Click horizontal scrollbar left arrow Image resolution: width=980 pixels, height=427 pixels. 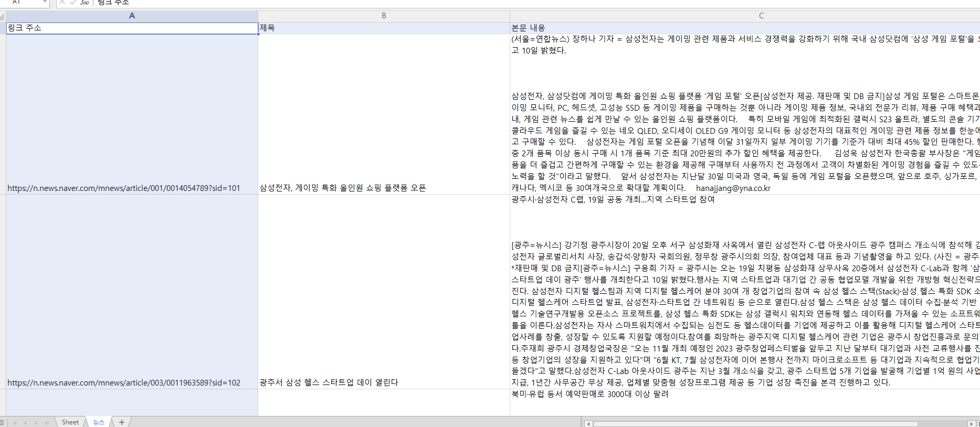click(x=588, y=423)
